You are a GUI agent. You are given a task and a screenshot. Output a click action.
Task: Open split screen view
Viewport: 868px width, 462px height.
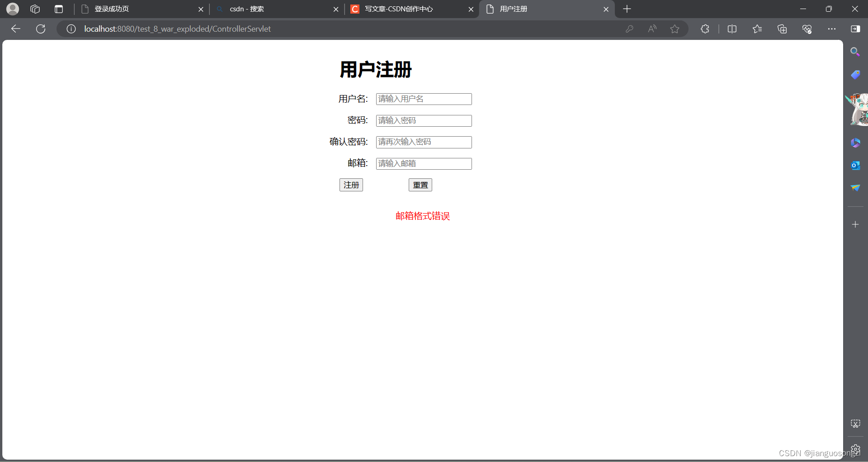click(x=732, y=29)
